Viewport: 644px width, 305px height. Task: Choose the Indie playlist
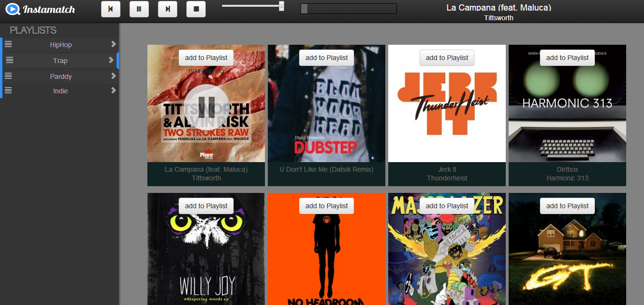coord(61,91)
